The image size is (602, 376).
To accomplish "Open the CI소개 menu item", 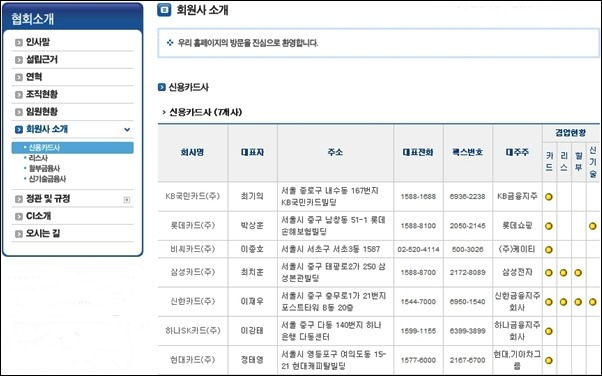I will click(x=38, y=216).
